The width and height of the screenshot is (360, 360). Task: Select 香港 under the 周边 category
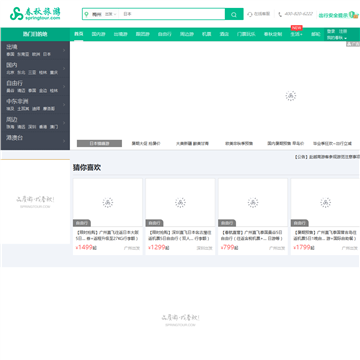(x=43, y=127)
